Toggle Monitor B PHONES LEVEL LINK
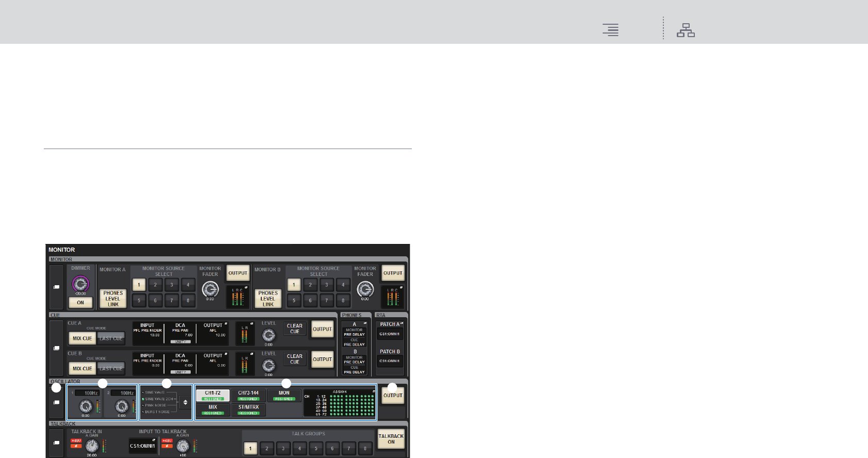This screenshot has height=458, width=868. (x=268, y=299)
